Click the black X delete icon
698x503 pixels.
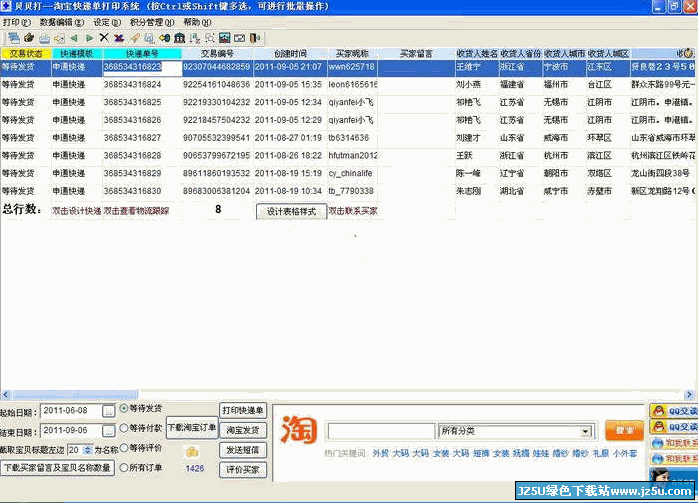[x=104, y=37]
